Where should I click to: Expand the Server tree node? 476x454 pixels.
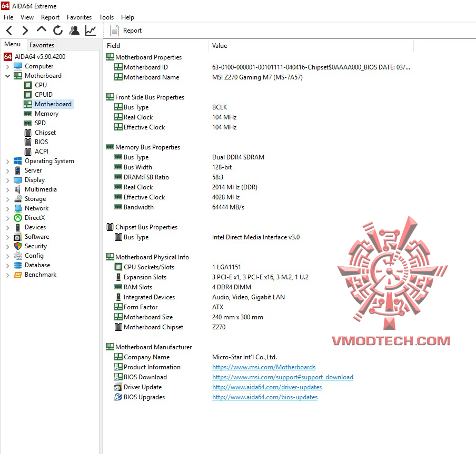pyautogui.click(x=7, y=171)
